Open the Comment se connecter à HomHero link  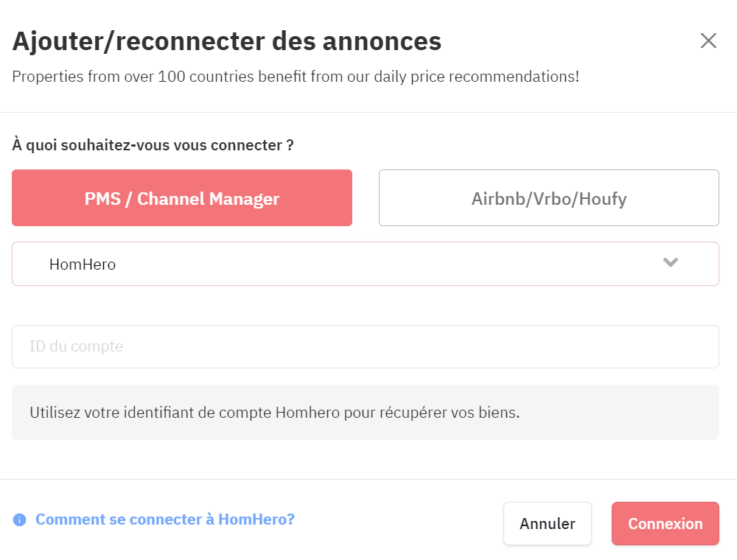[165, 519]
